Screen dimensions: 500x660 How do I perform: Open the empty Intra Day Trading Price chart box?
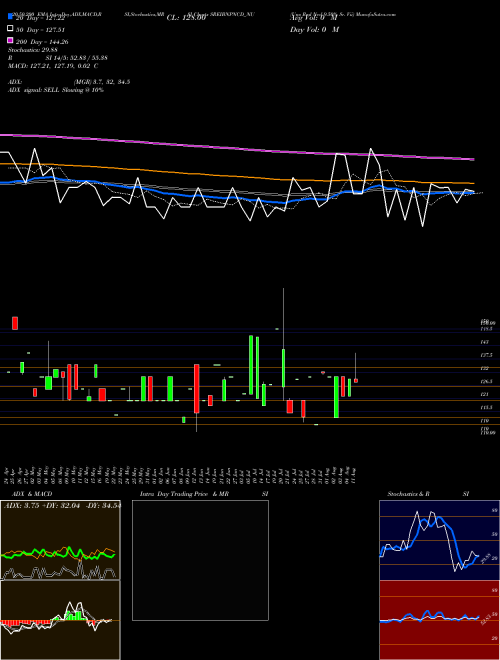click(200, 560)
